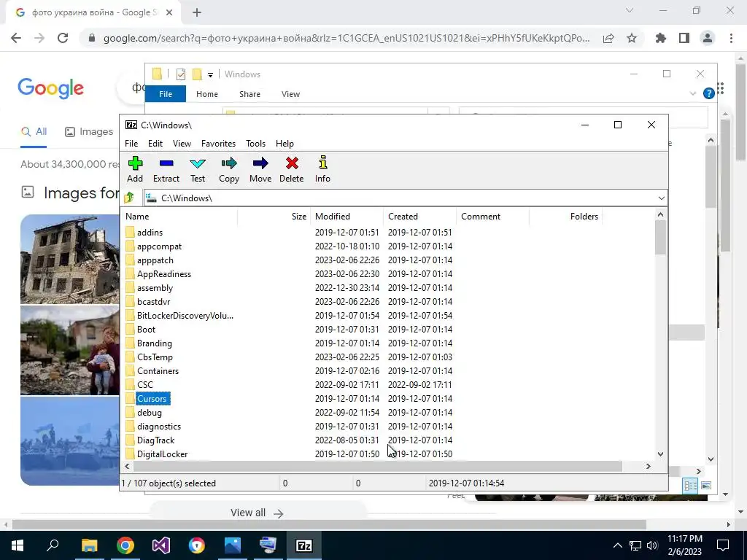Viewport: 747px width, 560px height.
Task: Open the destroyed building image thumbnail
Action: 69,259
